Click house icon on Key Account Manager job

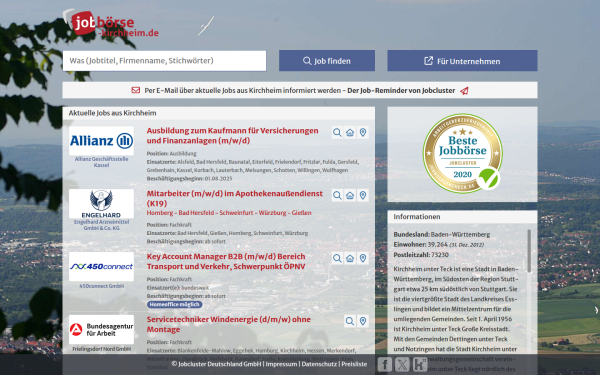350,258
